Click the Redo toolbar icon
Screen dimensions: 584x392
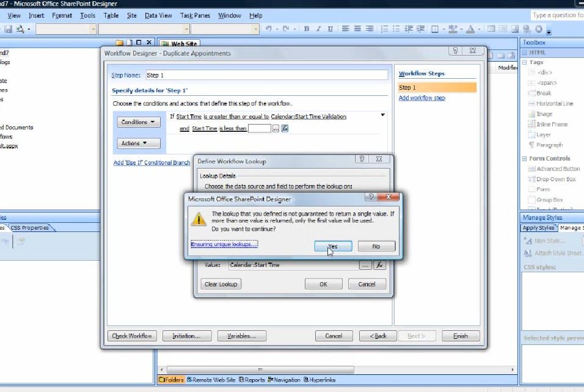coord(286,29)
